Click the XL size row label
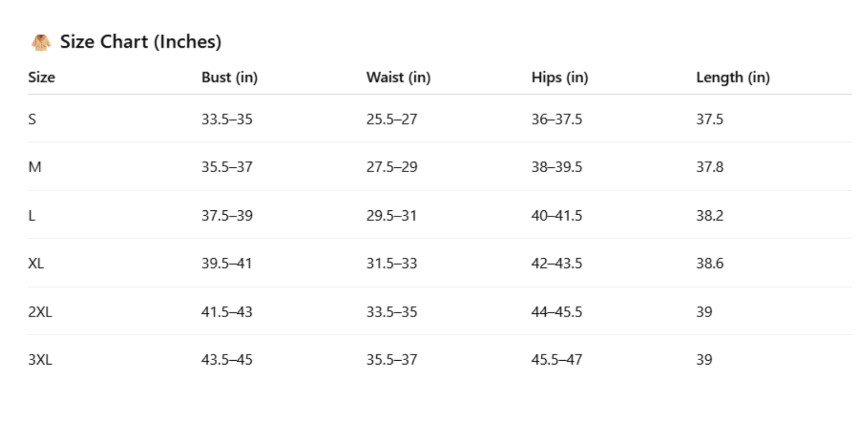Viewport: 868px width, 425px height. pyautogui.click(x=36, y=264)
